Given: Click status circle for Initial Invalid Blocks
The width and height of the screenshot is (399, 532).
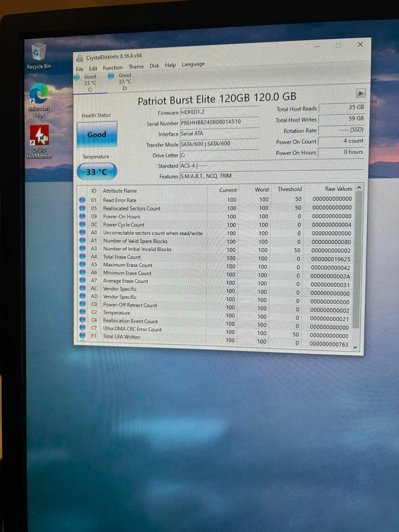Looking at the screenshot, I should (x=82, y=248).
